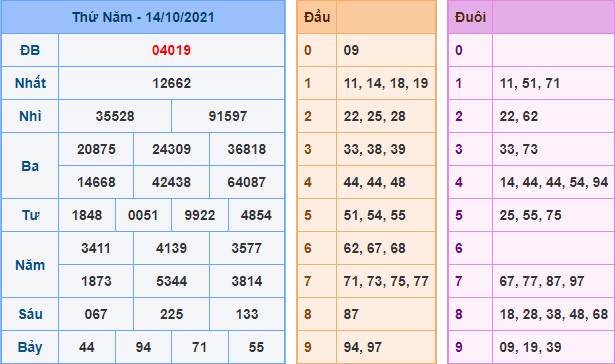Click the 'Đuôi' column header
The image size is (615, 364).
pyautogui.click(x=470, y=17)
